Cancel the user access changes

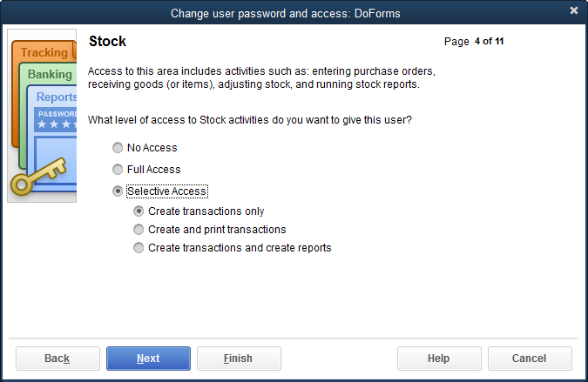pos(530,359)
